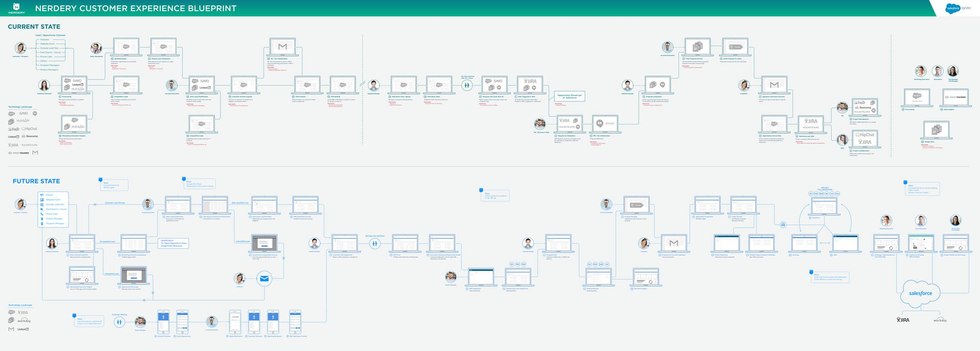980x351 pixels.
Task: Click the SD Initial Meeting people icon
Action: pos(466,85)
